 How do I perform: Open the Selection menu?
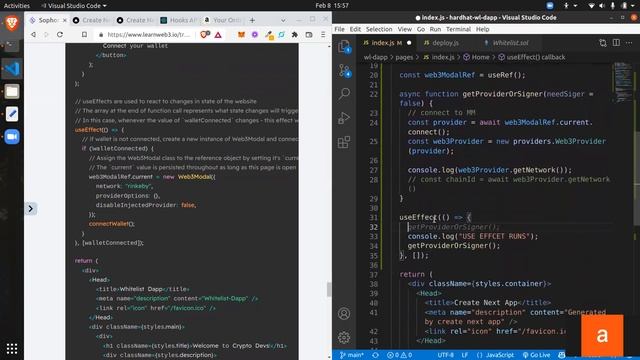[x=379, y=29]
